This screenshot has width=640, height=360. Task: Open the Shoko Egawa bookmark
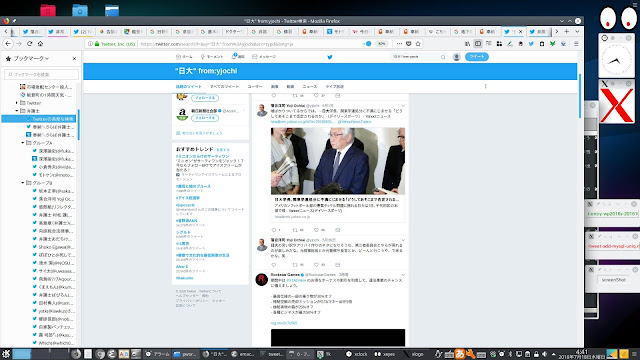[x=53, y=247]
